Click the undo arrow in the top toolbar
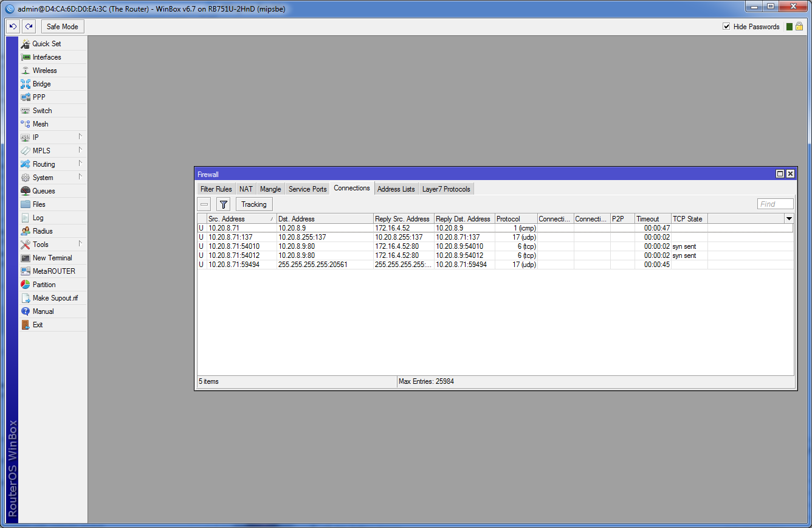 [12, 26]
